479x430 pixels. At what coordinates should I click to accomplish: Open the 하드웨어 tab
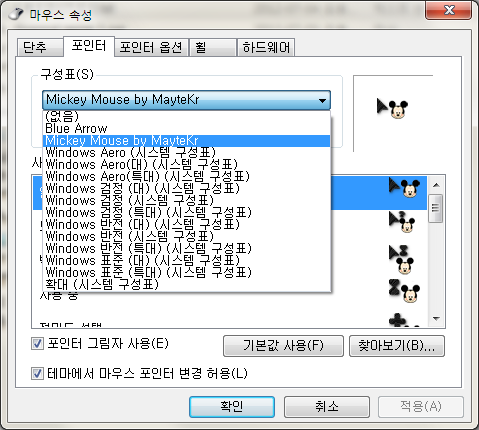click(266, 47)
